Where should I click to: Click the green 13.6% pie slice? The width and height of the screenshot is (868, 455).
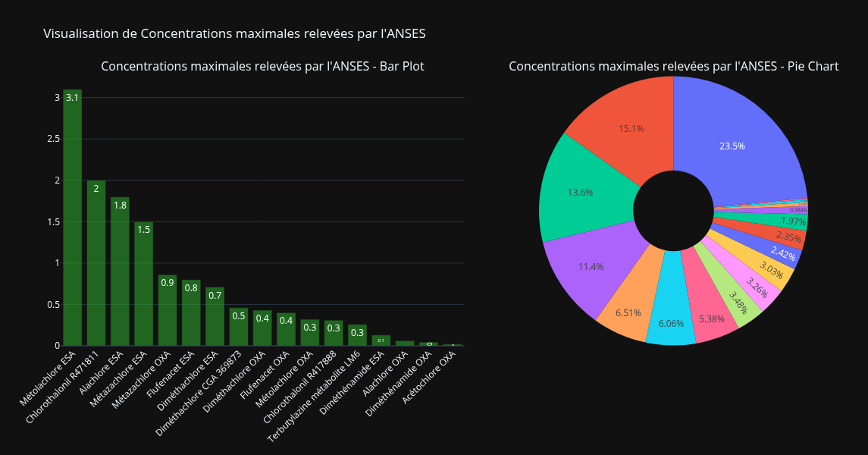[x=580, y=192]
